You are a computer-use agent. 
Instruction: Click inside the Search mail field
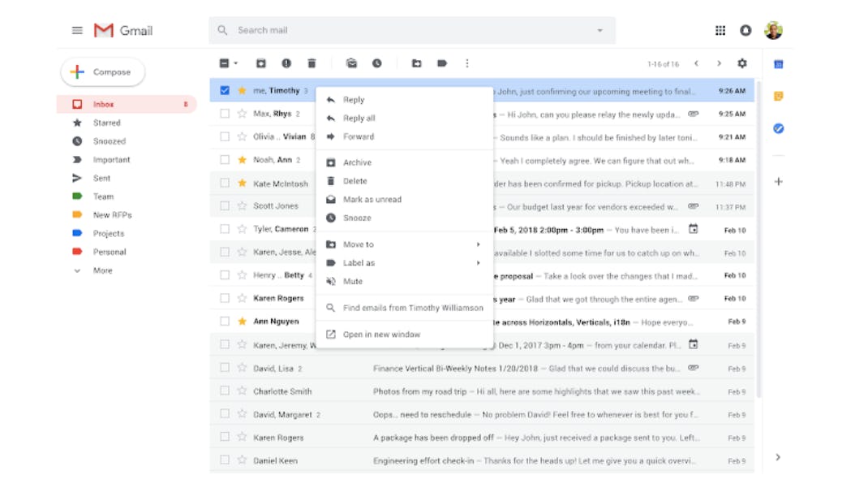click(406, 31)
